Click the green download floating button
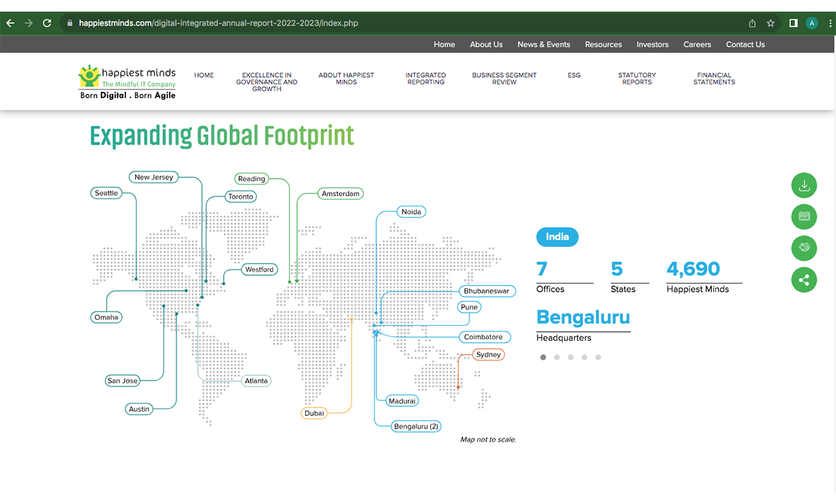 click(x=804, y=186)
